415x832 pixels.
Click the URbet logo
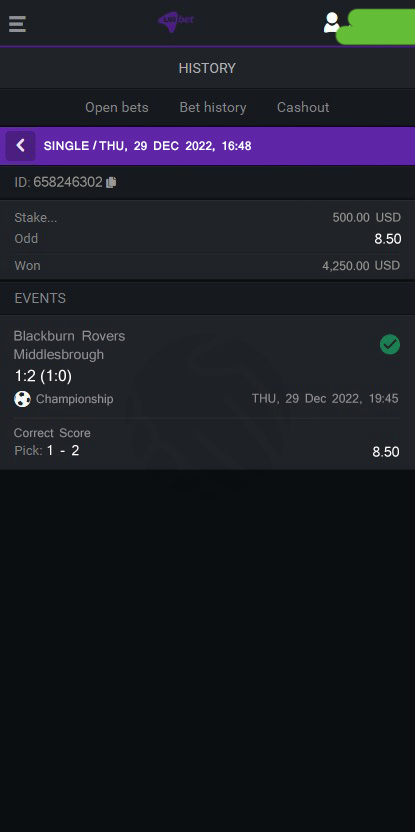point(176,22)
